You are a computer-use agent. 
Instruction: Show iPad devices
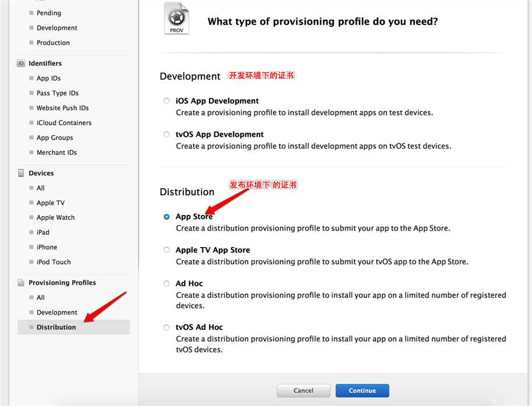tap(42, 232)
